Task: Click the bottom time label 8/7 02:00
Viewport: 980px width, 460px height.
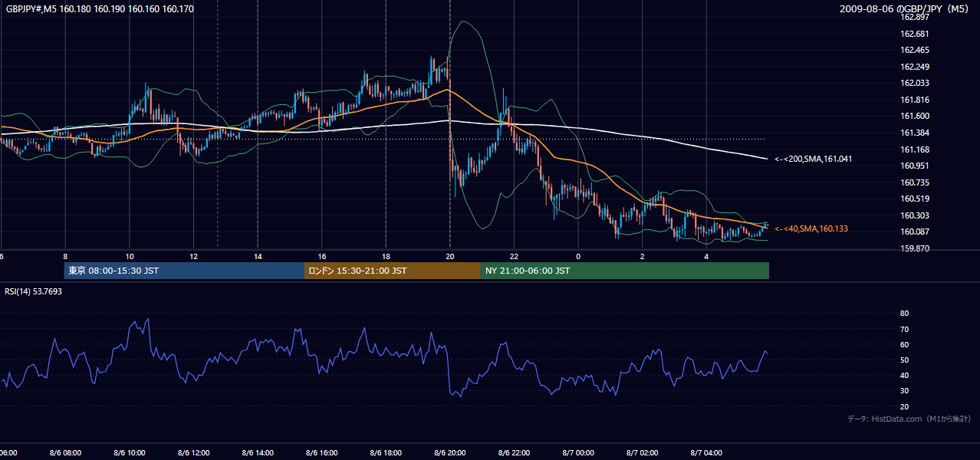Action: point(643,453)
